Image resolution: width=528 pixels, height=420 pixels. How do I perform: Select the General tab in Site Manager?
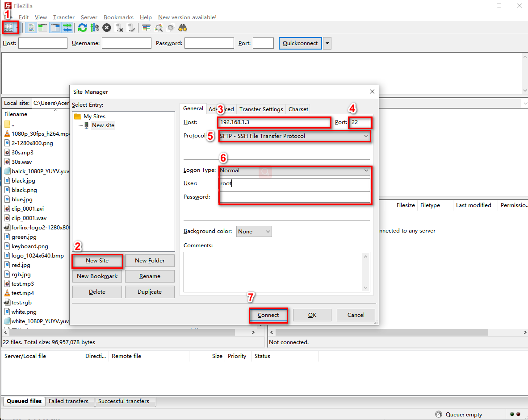pos(193,108)
